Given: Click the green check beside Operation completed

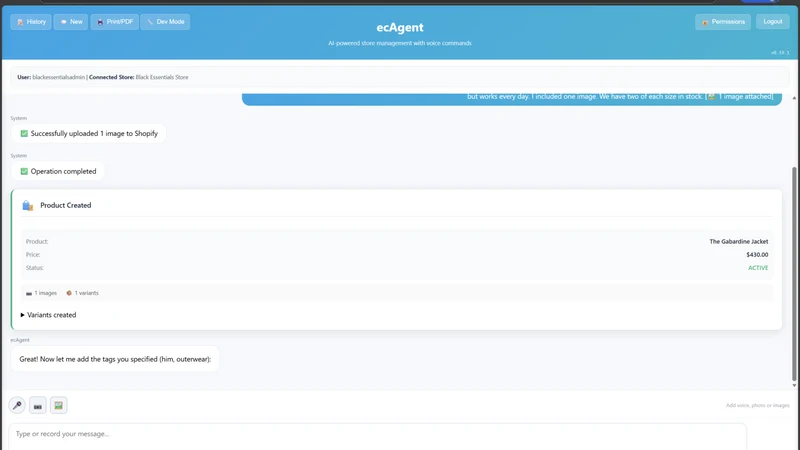Looking at the screenshot, I should [24, 171].
